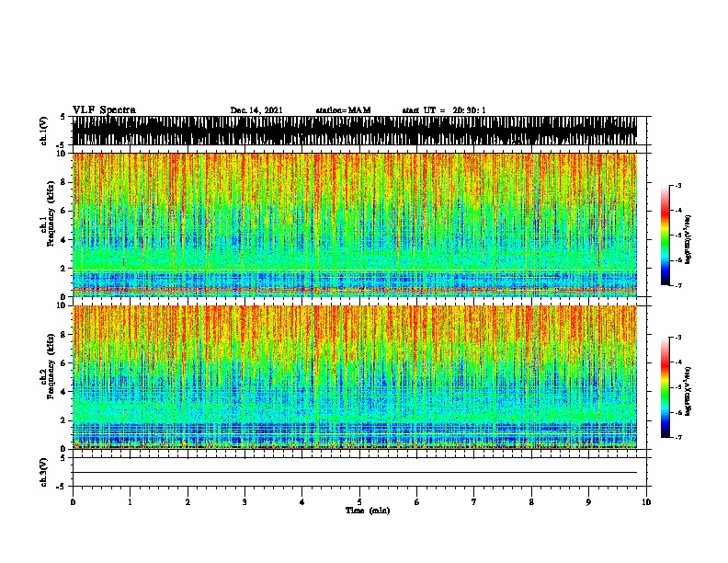Click the "ch.3(V)" axis label
728x563 pixels.
(43, 472)
